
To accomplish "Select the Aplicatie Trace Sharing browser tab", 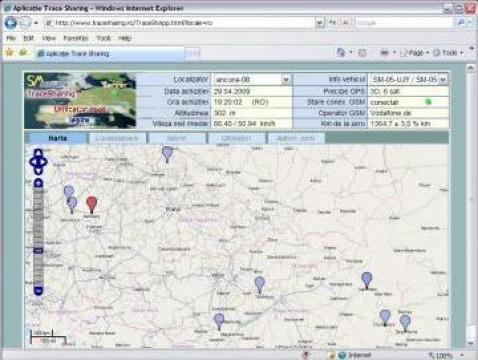I will tap(110, 53).
